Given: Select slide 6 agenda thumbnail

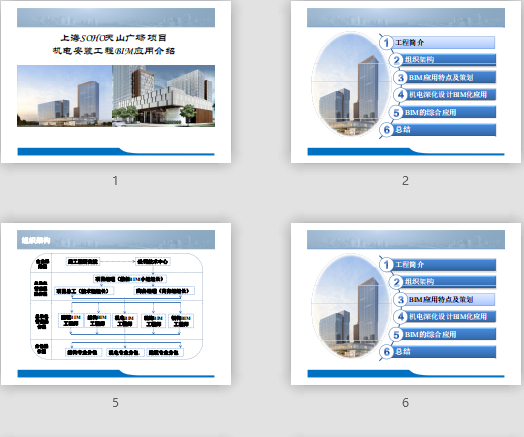Looking at the screenshot, I should pyautogui.click(x=406, y=304).
